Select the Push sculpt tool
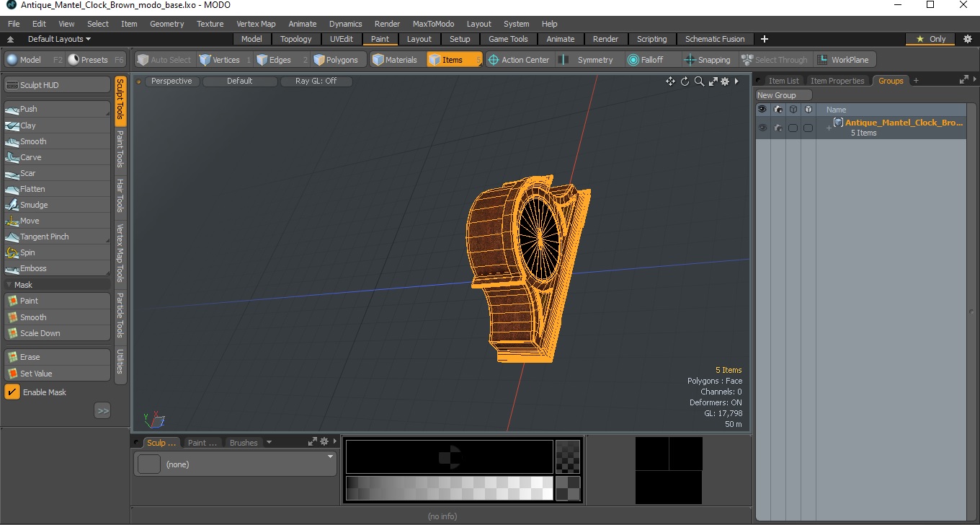The height and width of the screenshot is (525, 980). click(x=57, y=109)
